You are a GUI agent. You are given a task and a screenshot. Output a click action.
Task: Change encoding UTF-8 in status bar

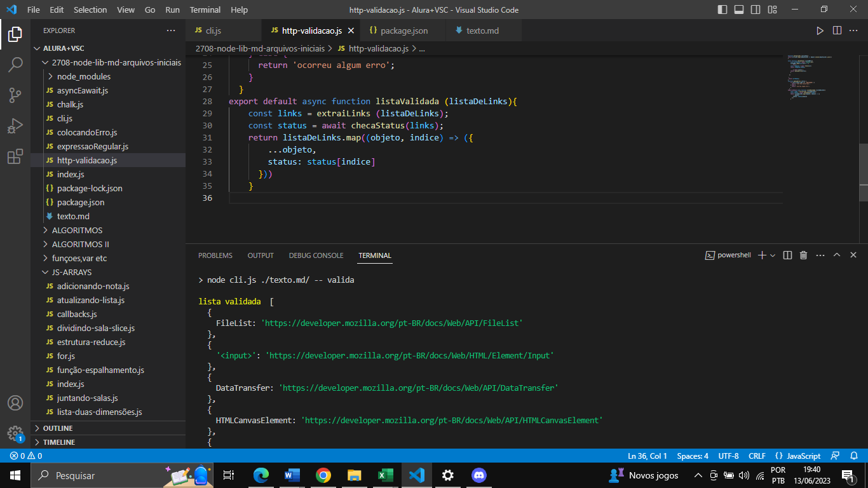[x=728, y=456]
